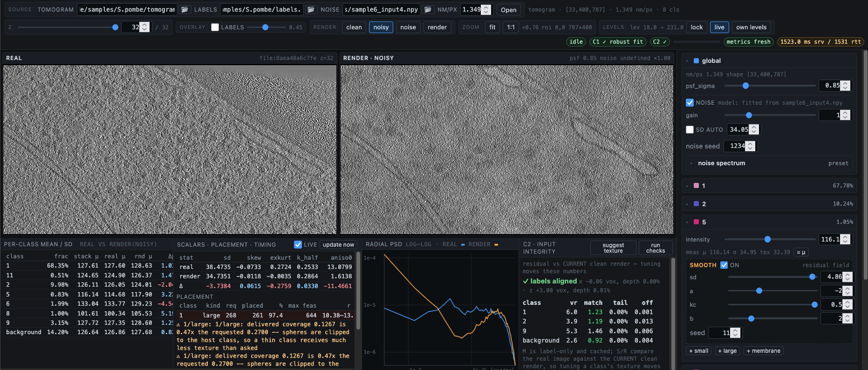Click the '= μ' intensity button
This screenshot has height=370, width=868.
click(800, 252)
